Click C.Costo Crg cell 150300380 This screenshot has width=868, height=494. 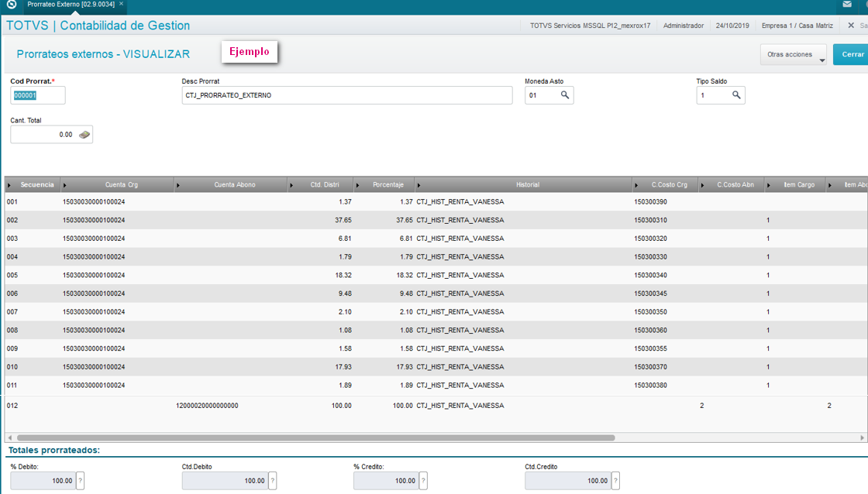(650, 385)
